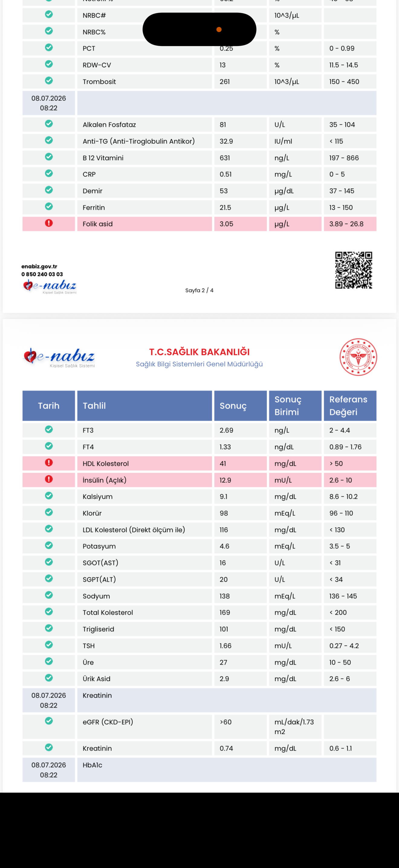The width and height of the screenshot is (399, 868).
Task: Click the QR code on page 2
Action: (x=354, y=270)
